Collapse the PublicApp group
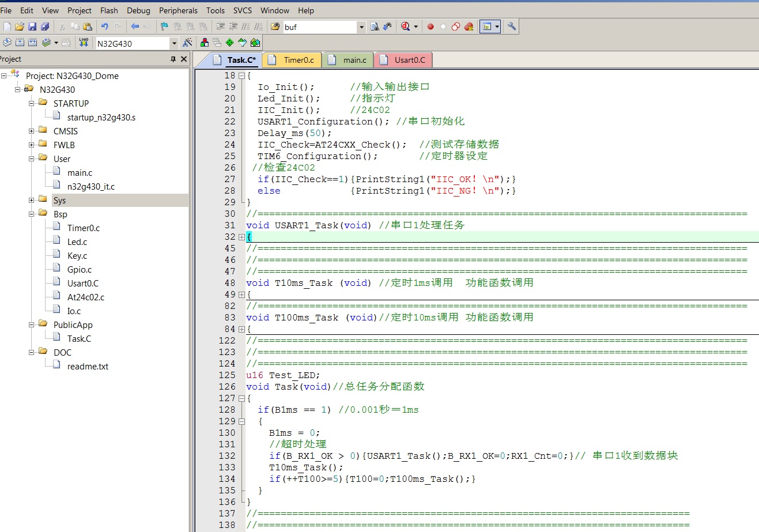This screenshot has width=759, height=532. (32, 325)
